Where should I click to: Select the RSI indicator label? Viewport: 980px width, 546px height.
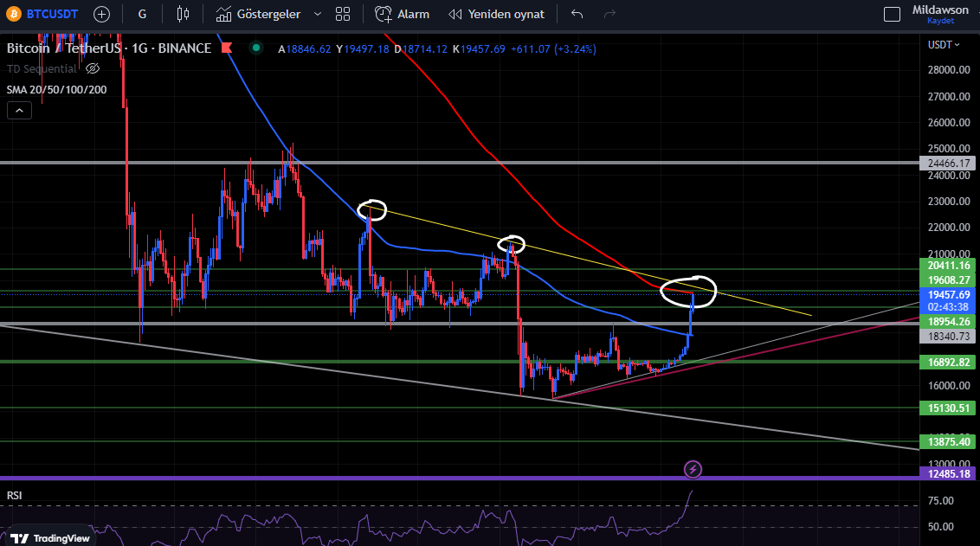click(15, 496)
